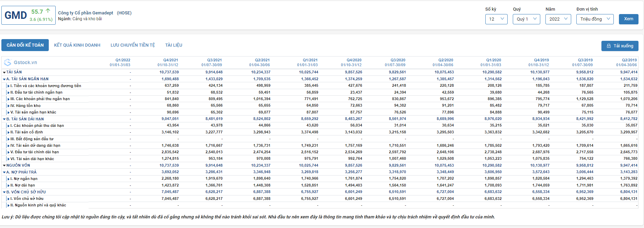This screenshot has height=228, width=644.
Task: Expand II. Tài sản cố định row
Action: pyautogui.click(x=9, y=132)
